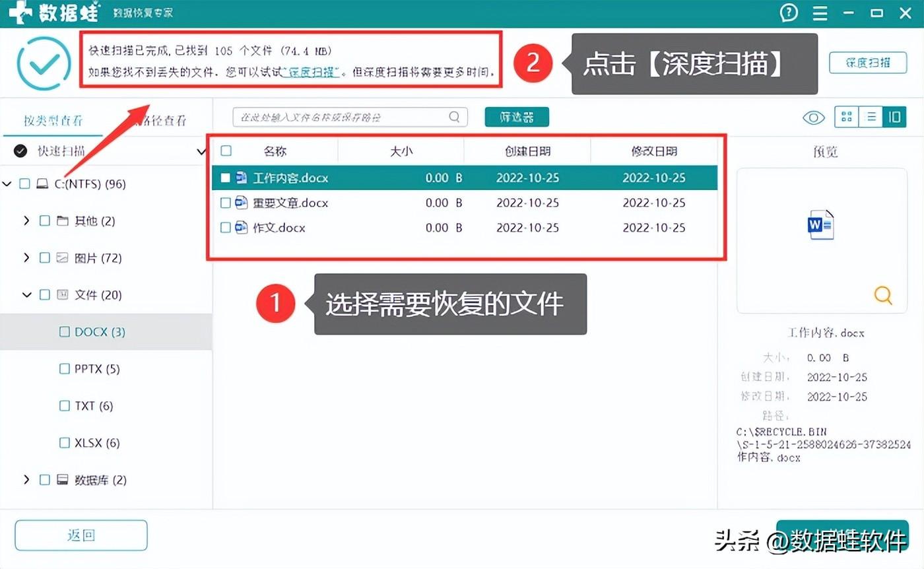The width and height of the screenshot is (924, 569).
Task: Select the DOCX (3) tree item label
Action: 100,332
